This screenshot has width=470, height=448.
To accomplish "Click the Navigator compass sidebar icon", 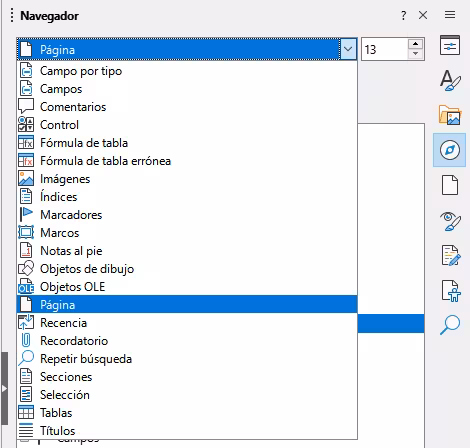I will [x=450, y=150].
